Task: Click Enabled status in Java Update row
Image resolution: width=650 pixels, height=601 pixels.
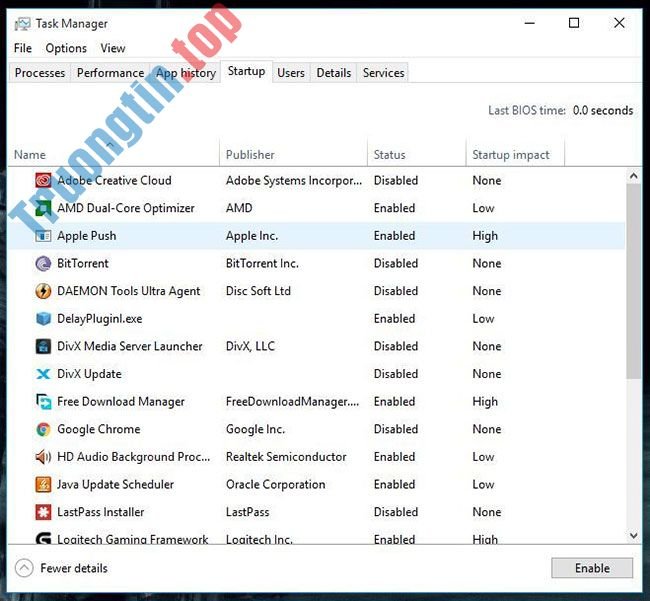Action: 394,485
